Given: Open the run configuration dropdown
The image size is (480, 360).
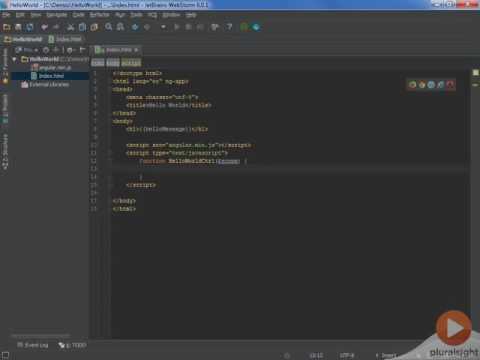Looking at the screenshot, I should 163,27.
